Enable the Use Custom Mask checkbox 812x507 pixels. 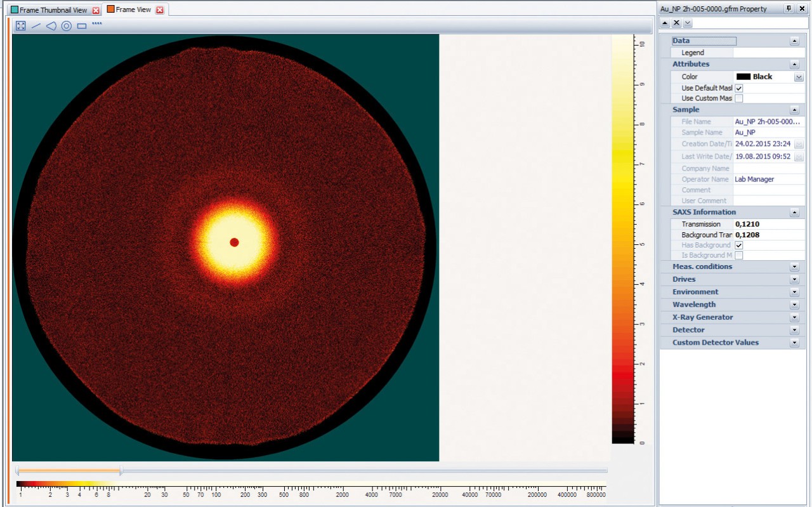click(x=738, y=98)
